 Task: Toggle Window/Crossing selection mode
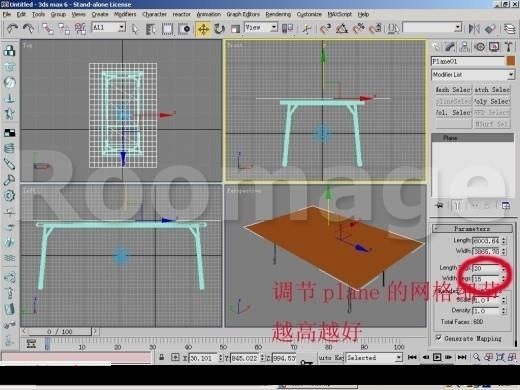(184, 29)
